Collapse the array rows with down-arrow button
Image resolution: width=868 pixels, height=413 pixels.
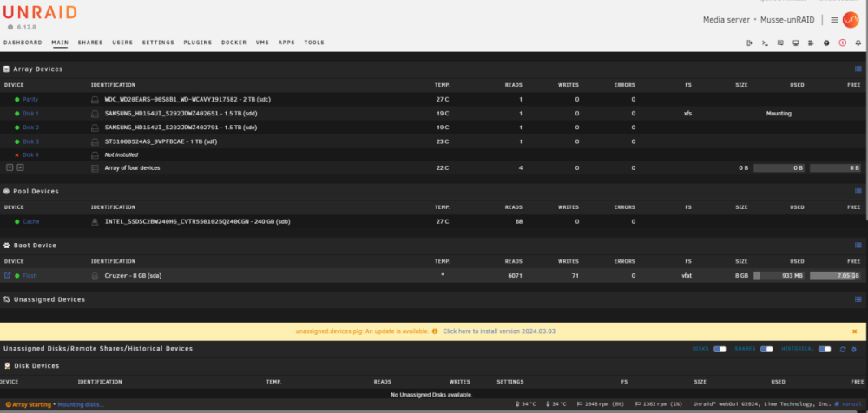10,167
